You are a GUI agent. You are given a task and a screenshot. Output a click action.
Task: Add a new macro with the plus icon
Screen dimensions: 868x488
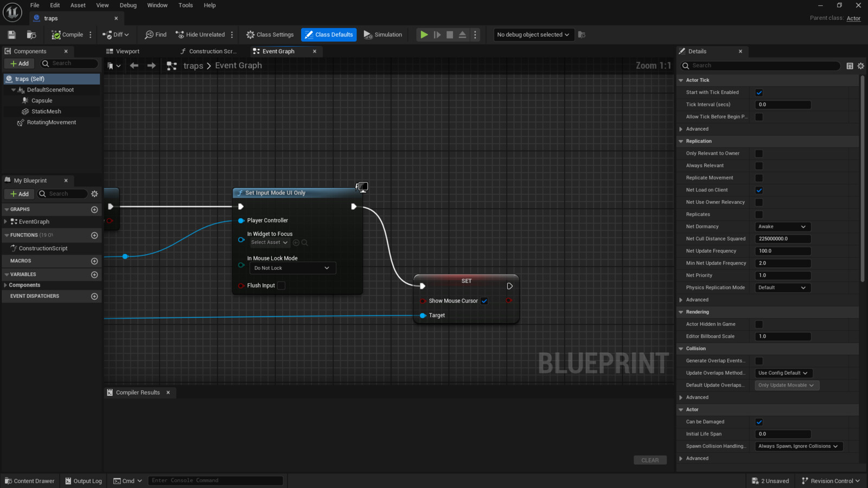pos(94,261)
